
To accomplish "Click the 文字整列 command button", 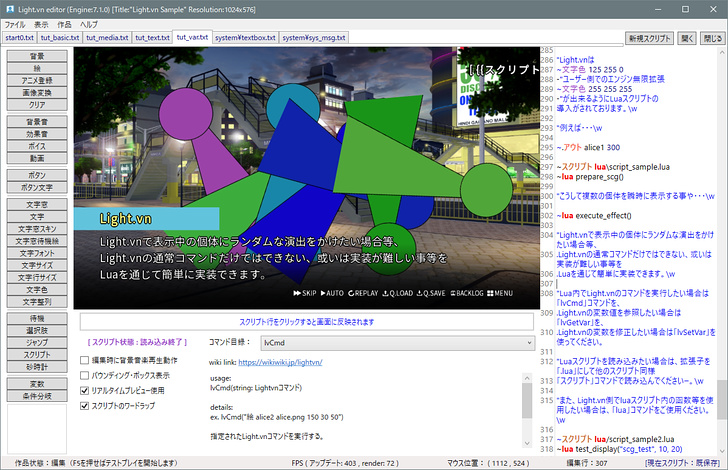I will [x=37, y=301].
